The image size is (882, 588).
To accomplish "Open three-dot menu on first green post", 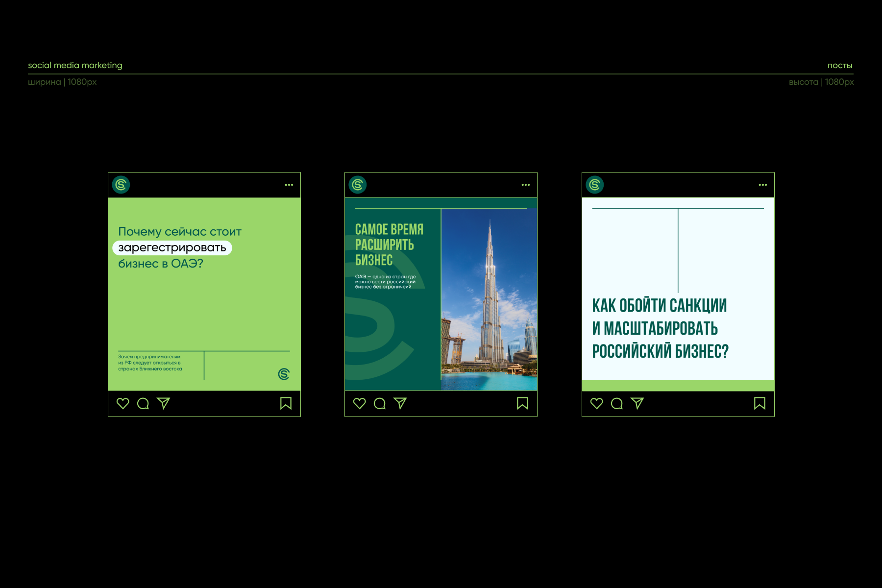I will pos(289,185).
